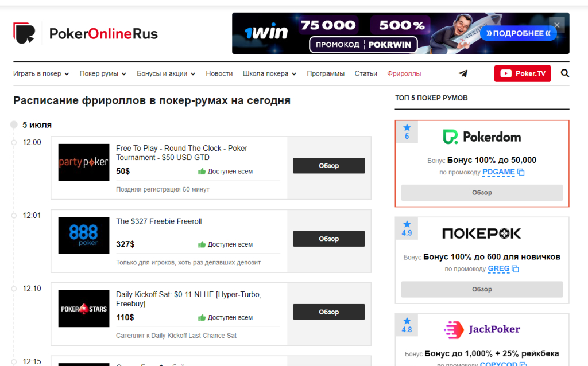Open the Статьи menu item
588x366 pixels.
(x=366, y=73)
